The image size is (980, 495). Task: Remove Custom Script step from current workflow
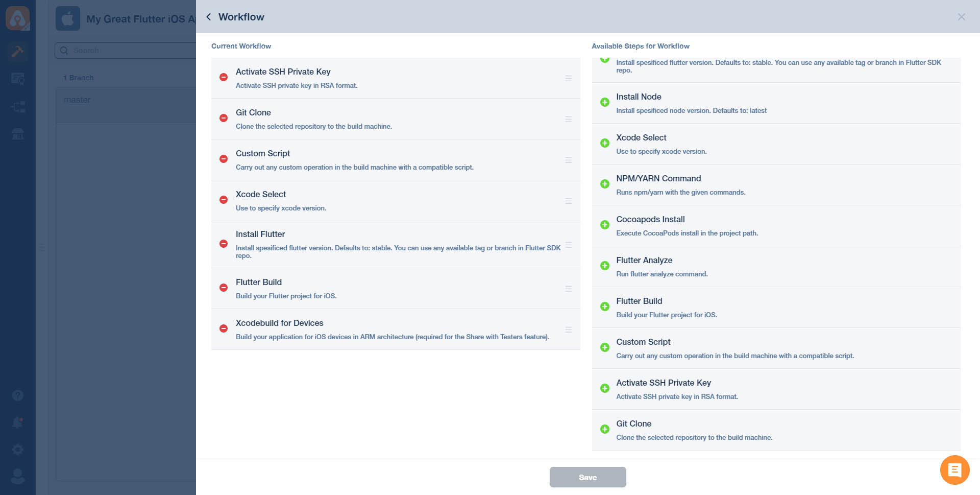pyautogui.click(x=223, y=159)
